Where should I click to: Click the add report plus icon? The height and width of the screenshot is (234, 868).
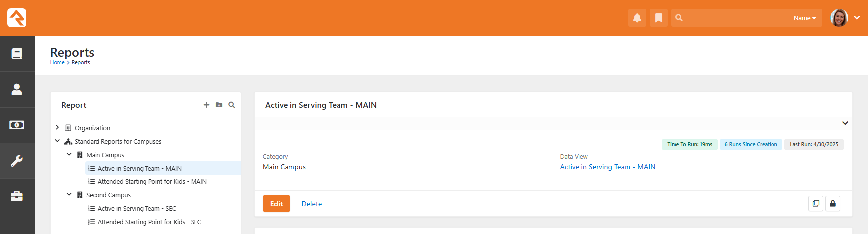tap(206, 105)
